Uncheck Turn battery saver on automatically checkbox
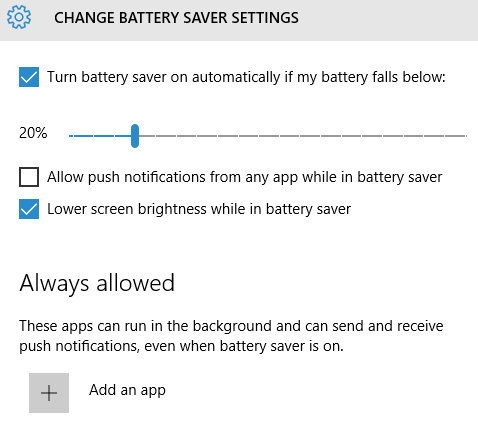The height and width of the screenshot is (426, 478). tap(29, 77)
